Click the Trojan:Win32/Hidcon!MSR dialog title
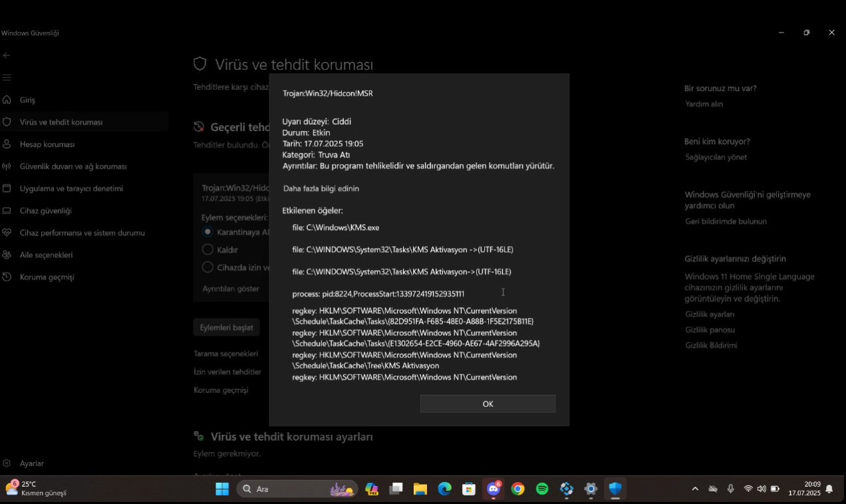 [328, 94]
